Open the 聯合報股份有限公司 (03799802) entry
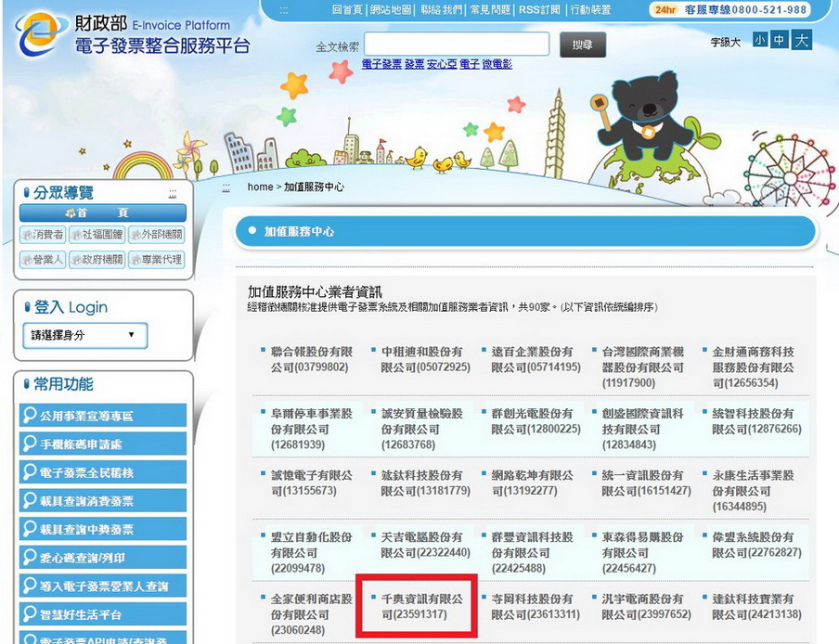Viewport: 839px width, 644px height. click(x=312, y=359)
